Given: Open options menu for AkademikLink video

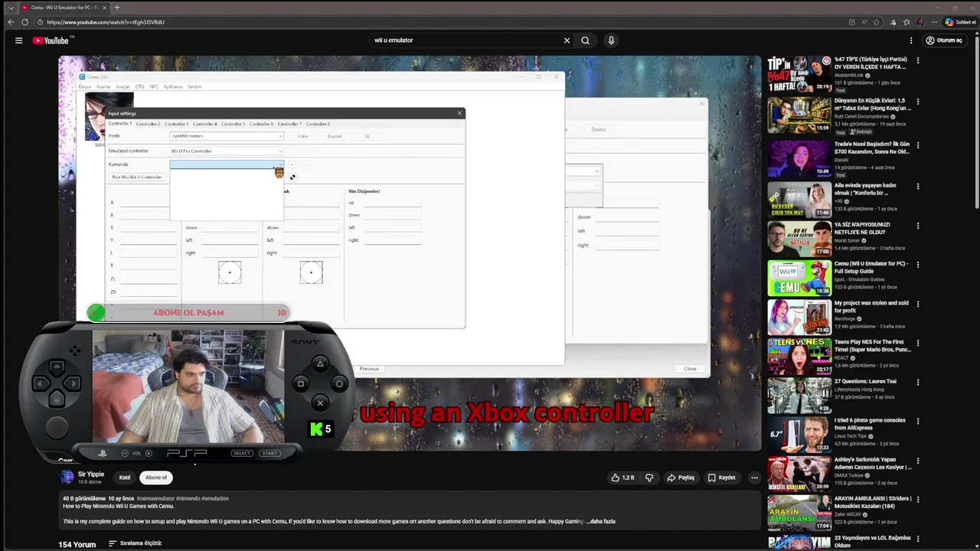Looking at the screenshot, I should 918,60.
